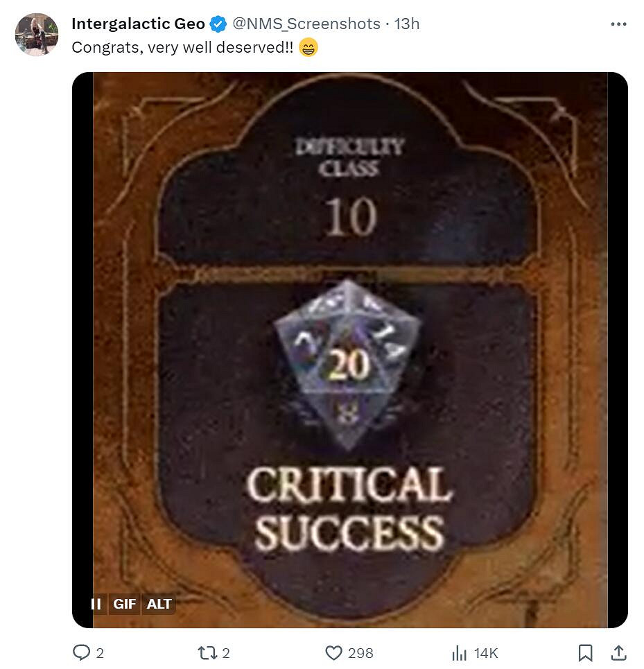Click the 13h timestamp link

tap(407, 24)
